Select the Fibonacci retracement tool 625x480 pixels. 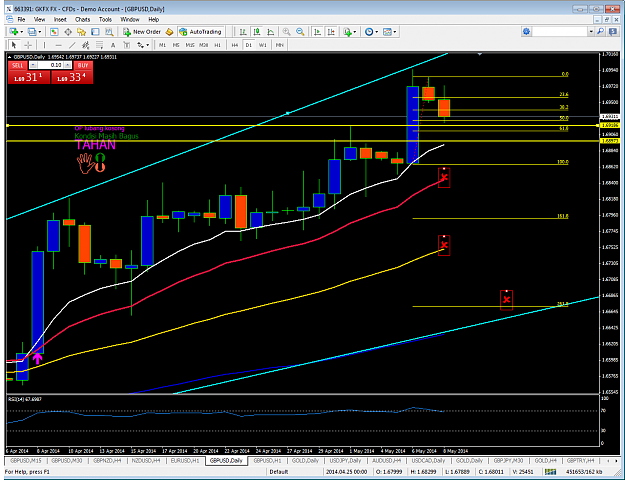point(99,45)
